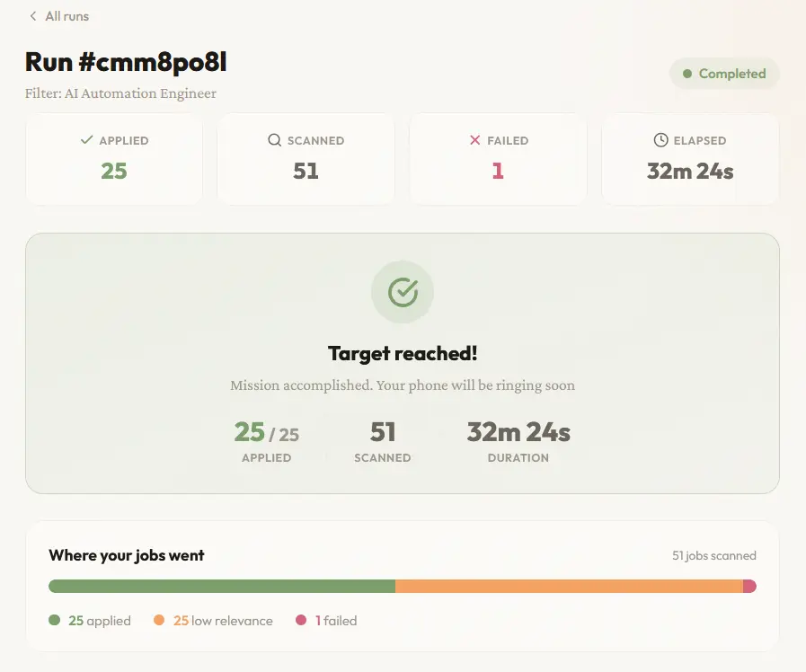This screenshot has height=672, width=806.
Task: Click the back chevron beside All runs
Action: point(33,16)
